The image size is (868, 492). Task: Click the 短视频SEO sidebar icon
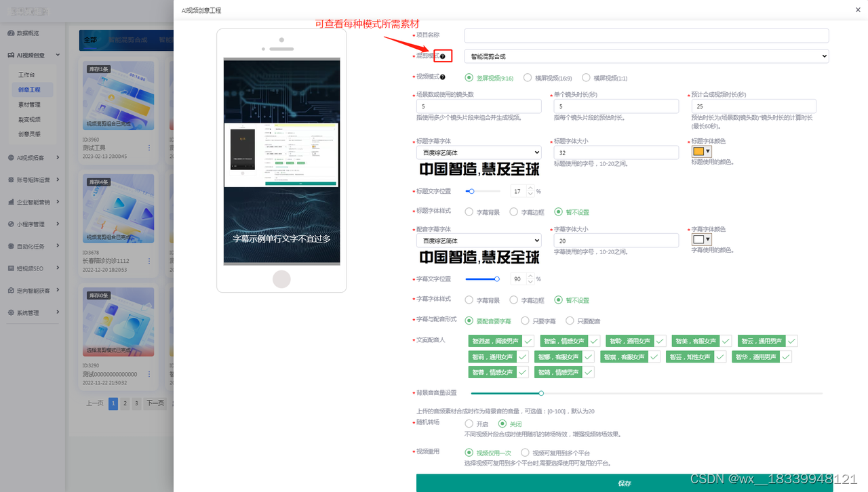[11, 268]
